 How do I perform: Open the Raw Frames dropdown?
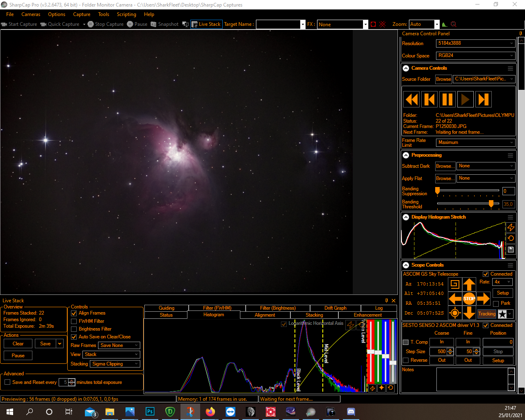[x=119, y=345]
